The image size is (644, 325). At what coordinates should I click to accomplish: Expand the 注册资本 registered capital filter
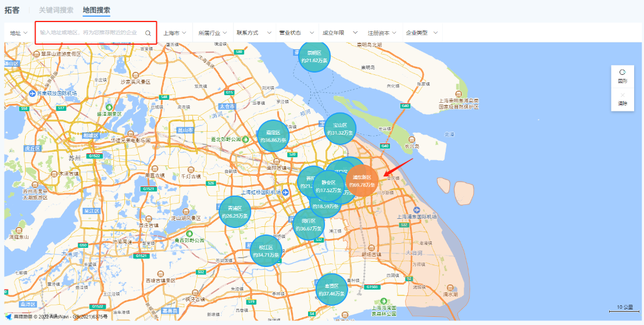[x=382, y=33]
